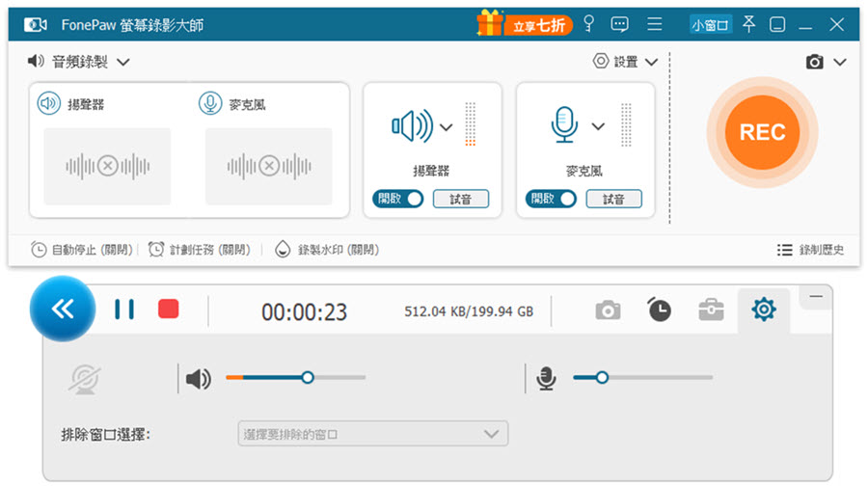The image size is (868, 486).
Task: Stop the recording with red square
Action: 168,309
